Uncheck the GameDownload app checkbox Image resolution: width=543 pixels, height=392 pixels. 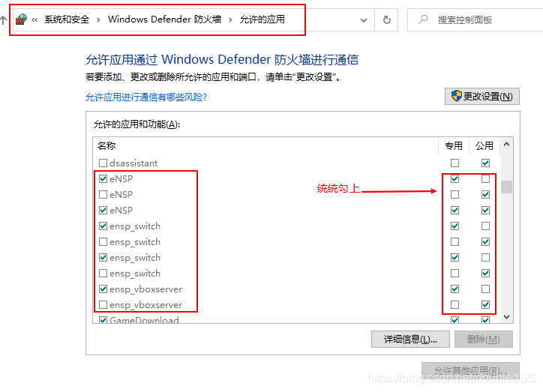[x=103, y=320]
